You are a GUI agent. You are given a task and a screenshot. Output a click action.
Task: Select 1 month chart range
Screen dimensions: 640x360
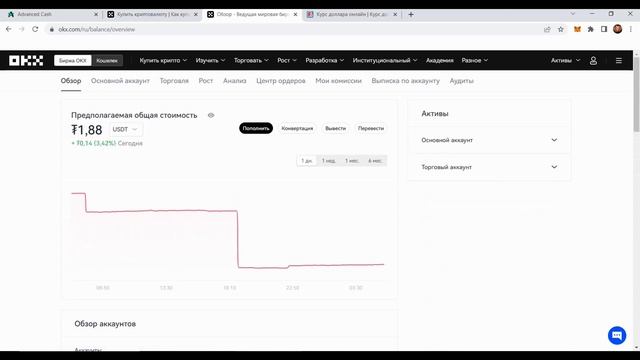[351, 161]
